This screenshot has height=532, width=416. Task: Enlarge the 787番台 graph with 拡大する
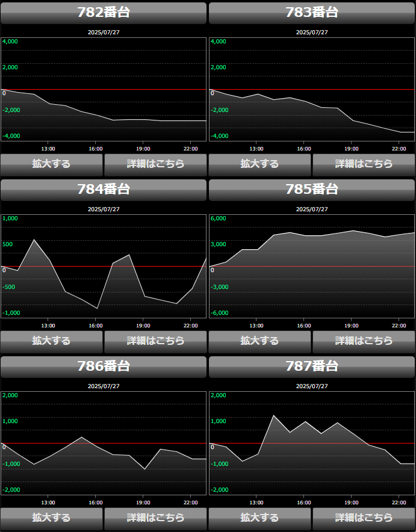click(x=259, y=519)
